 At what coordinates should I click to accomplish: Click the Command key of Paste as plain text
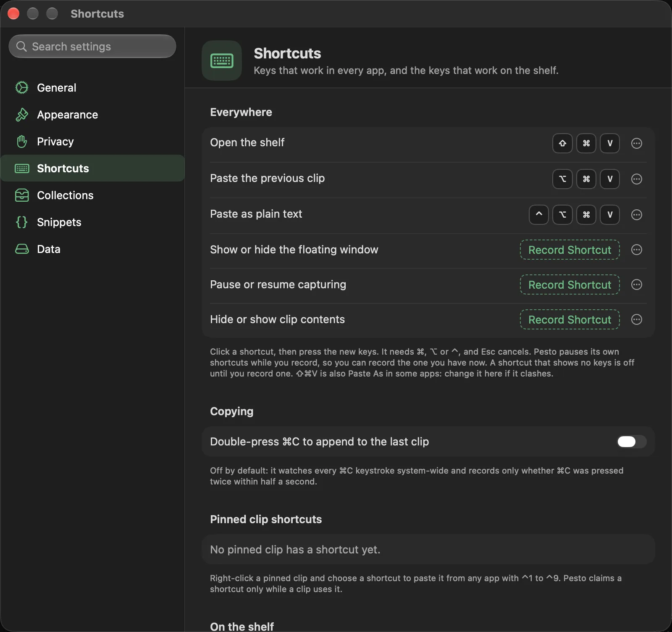tap(586, 215)
